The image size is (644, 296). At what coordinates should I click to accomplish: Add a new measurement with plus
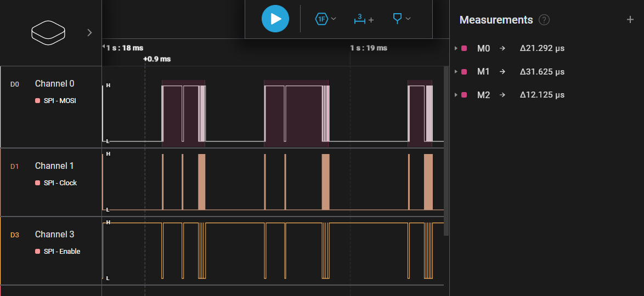pos(630,19)
